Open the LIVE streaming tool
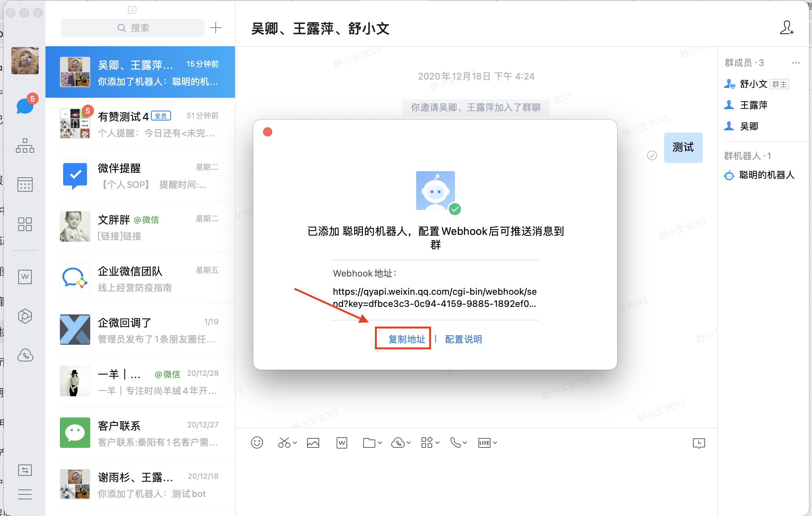 coord(484,443)
